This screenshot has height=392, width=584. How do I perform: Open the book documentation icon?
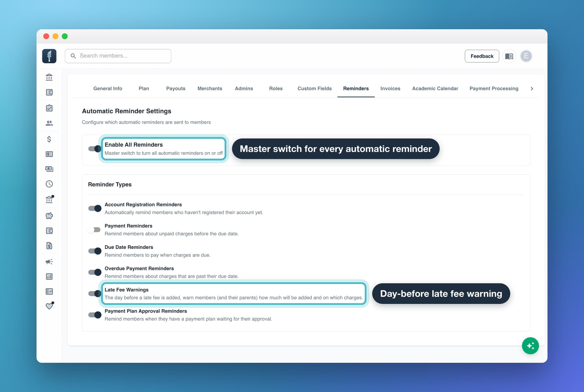[x=509, y=56]
